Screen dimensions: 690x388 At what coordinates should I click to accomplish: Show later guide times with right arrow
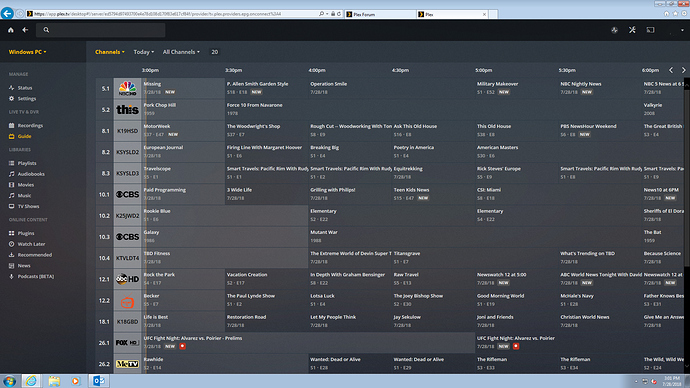pyautogui.click(x=683, y=70)
